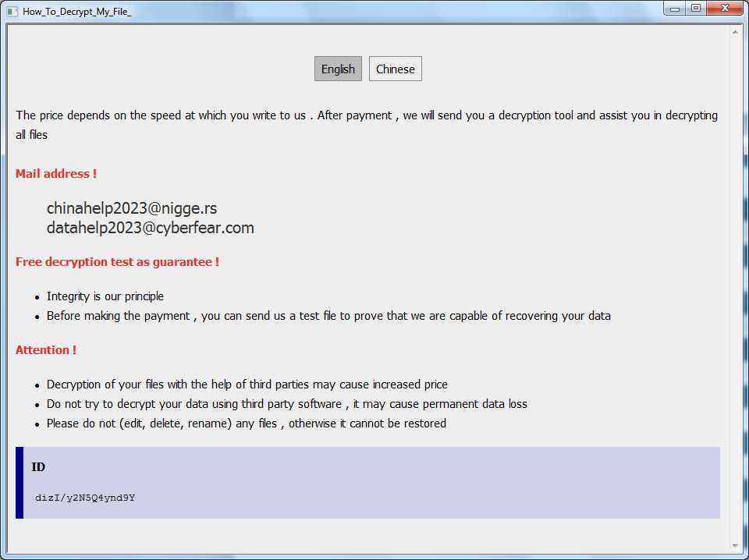Click the 'Attention !' heading
The height and width of the screenshot is (560, 749).
tap(46, 350)
